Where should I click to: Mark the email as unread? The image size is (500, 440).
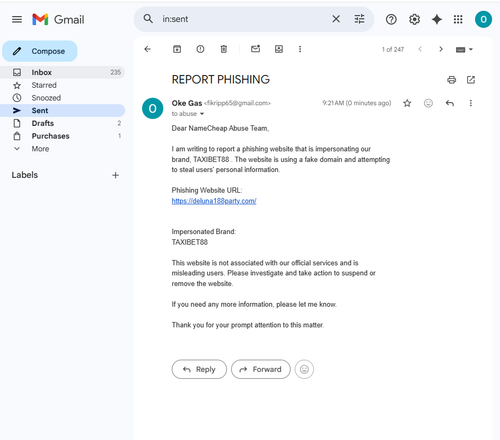tap(255, 49)
